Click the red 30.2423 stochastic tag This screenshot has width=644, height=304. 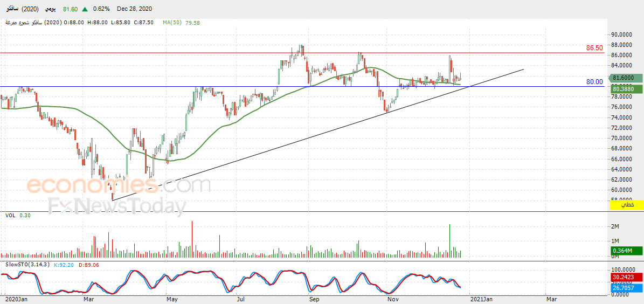625,277
